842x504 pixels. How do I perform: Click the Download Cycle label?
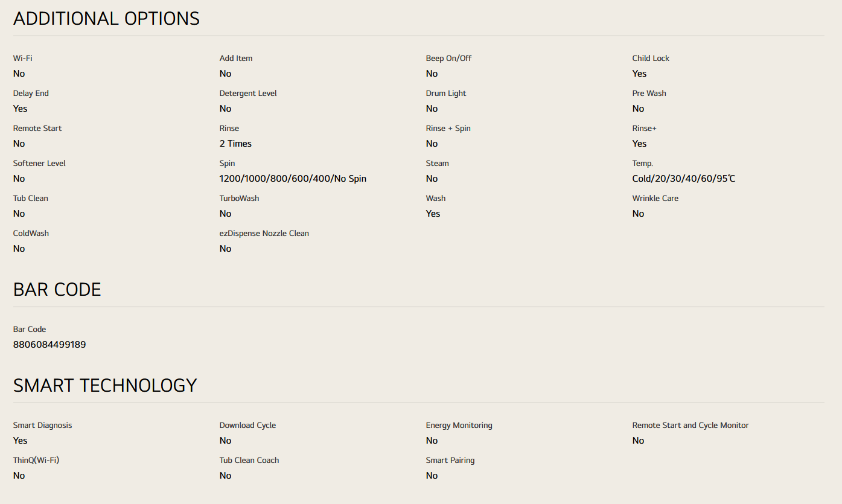[x=247, y=426]
